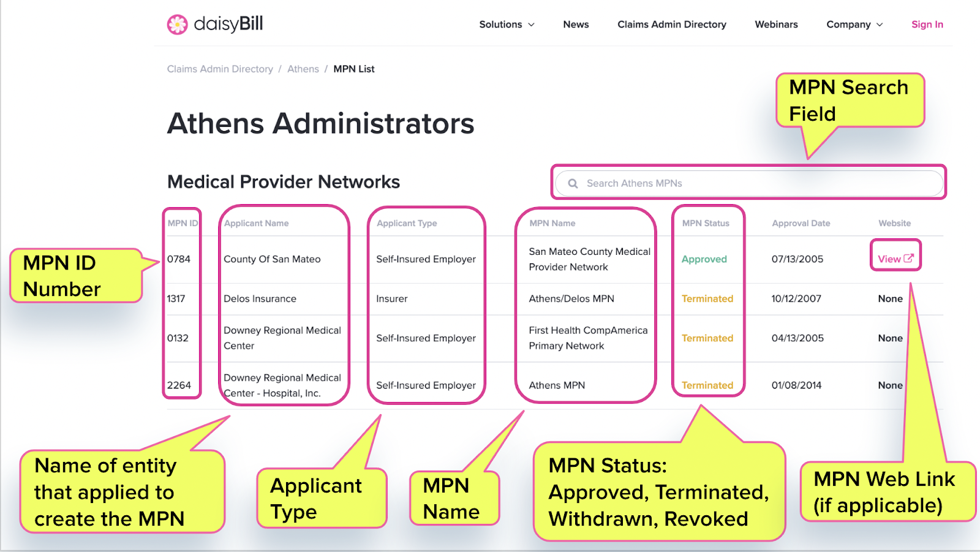Click the Approved status in row 0784

704,259
